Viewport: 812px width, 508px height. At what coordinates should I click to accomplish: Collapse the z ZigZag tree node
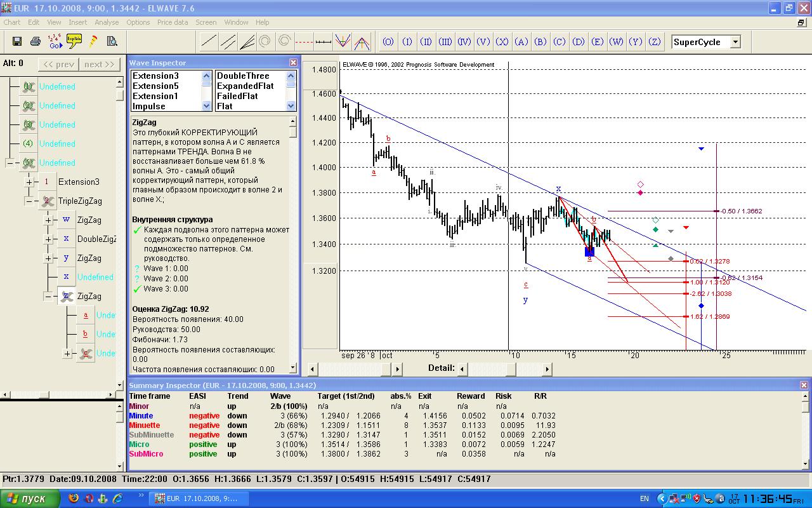pyautogui.click(x=48, y=296)
